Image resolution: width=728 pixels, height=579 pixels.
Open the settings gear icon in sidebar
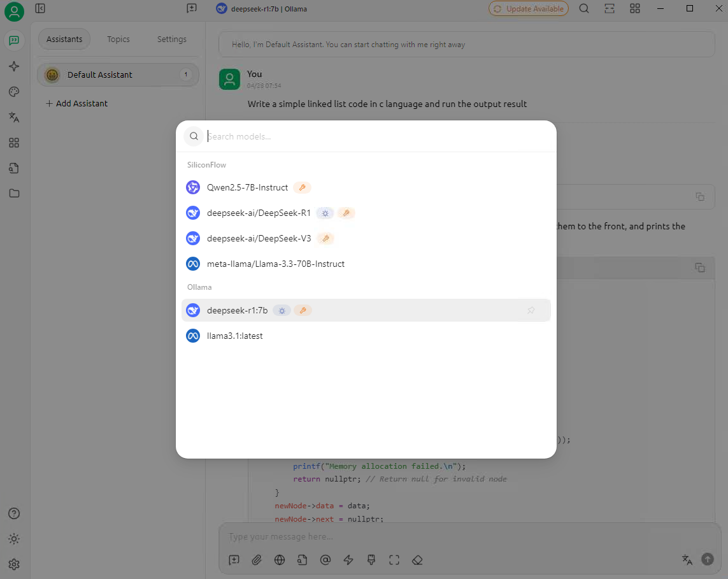(x=14, y=564)
